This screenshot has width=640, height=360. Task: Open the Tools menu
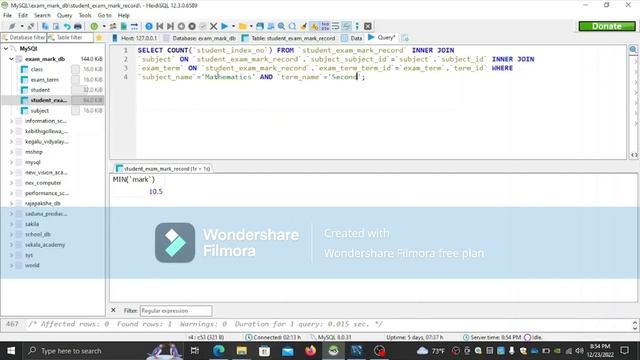(85, 15)
